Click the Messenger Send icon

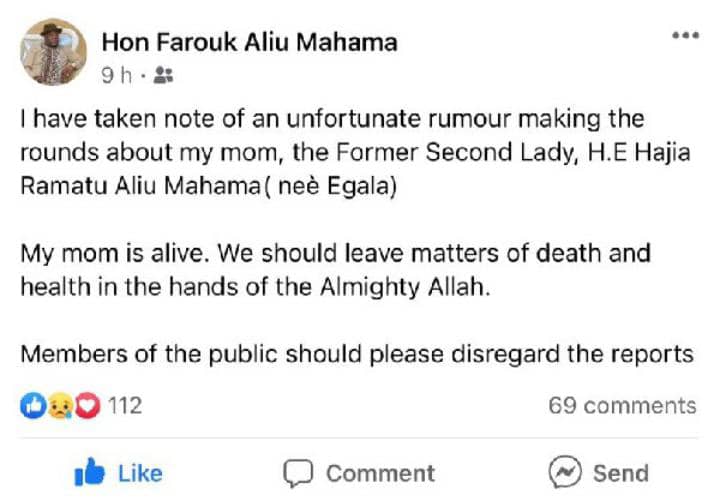pos(565,472)
